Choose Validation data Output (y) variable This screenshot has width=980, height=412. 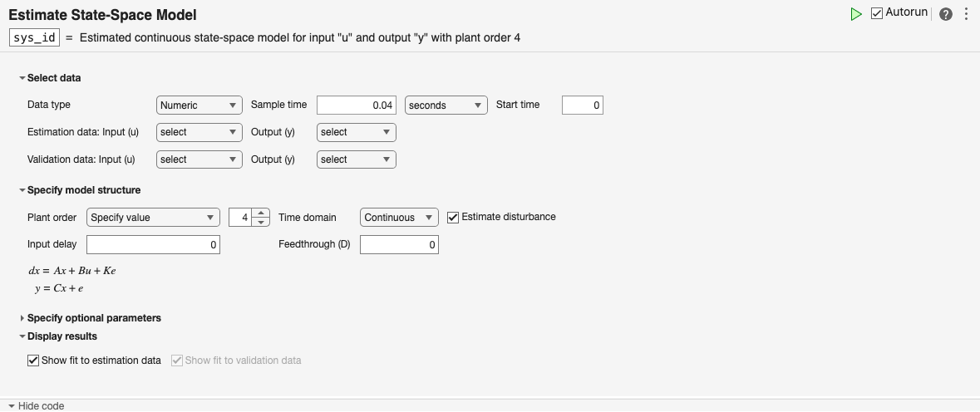pyautogui.click(x=356, y=159)
